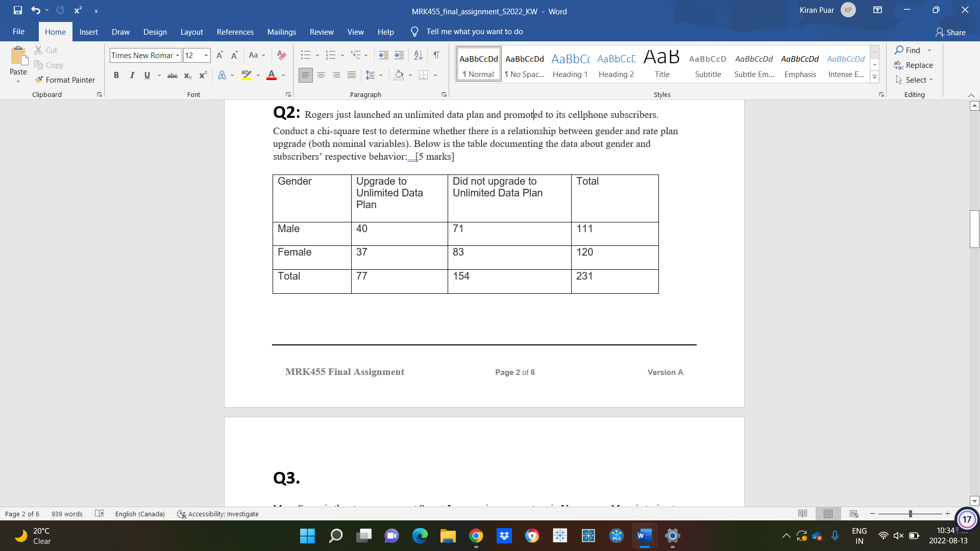Apply the red font color

tap(271, 75)
